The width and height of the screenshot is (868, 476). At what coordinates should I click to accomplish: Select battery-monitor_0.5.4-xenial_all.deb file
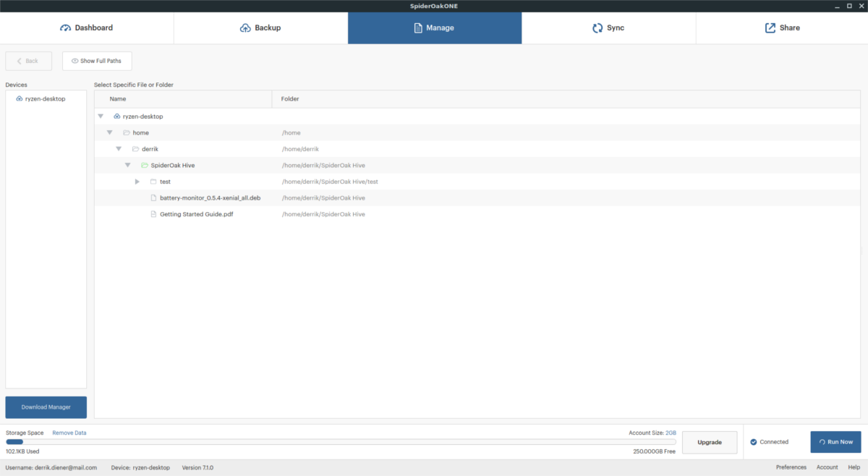tap(210, 198)
